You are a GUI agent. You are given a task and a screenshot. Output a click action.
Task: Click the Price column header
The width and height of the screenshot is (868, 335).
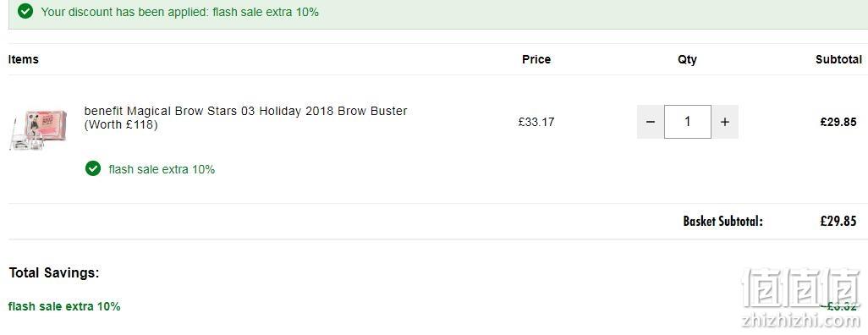click(x=536, y=59)
